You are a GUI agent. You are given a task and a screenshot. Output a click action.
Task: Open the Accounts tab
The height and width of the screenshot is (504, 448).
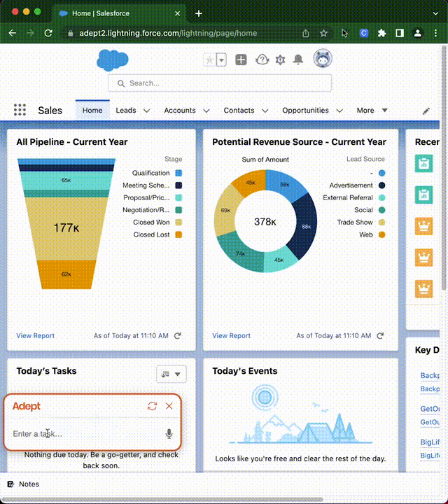pyautogui.click(x=180, y=111)
